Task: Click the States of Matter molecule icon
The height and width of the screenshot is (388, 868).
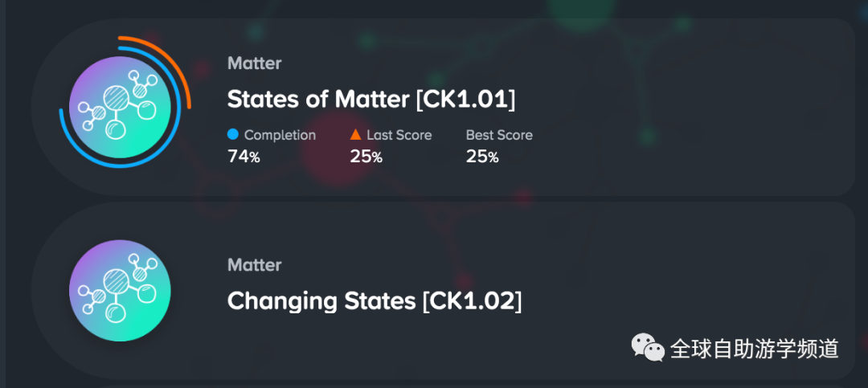Action: [x=120, y=107]
